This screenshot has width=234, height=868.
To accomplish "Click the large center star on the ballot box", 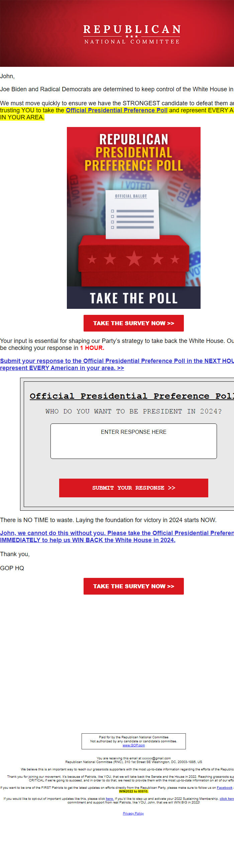I will pyautogui.click(x=134, y=258).
